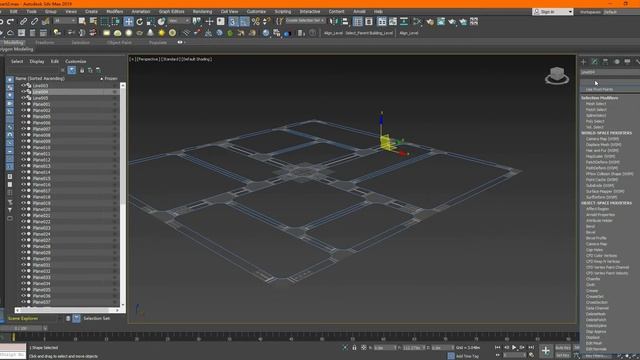Toggle visibility eye of Line003
Screen dimensions: 640x360
pos(23,86)
